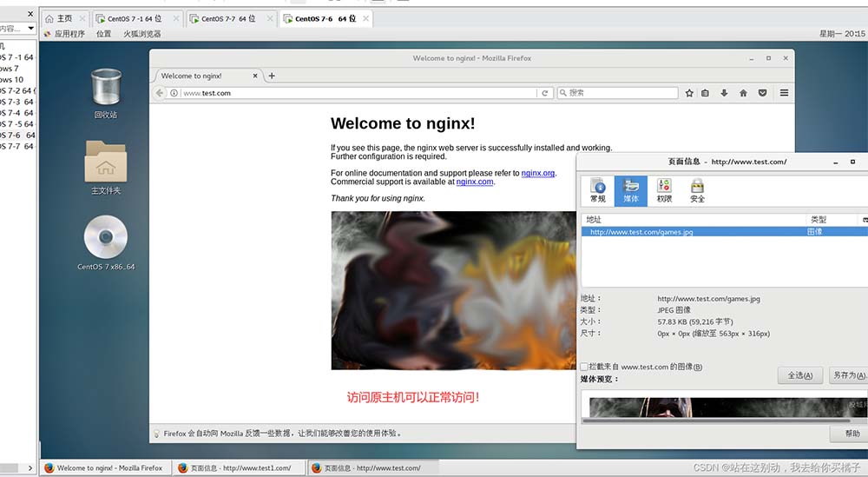This screenshot has width=868, height=477.
Task: Open the 安全 security section icon
Action: click(x=697, y=190)
